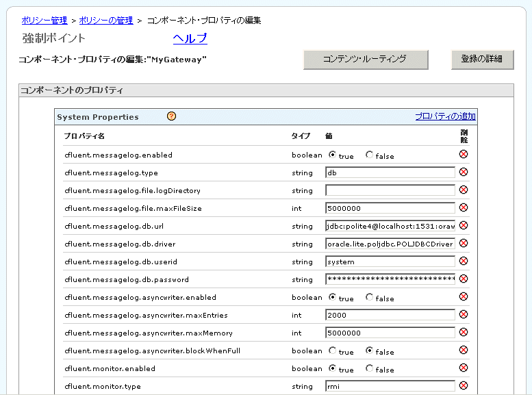The height and width of the screenshot is (395, 532).
Task: Open the ヘルプ link
Action: (x=190, y=38)
